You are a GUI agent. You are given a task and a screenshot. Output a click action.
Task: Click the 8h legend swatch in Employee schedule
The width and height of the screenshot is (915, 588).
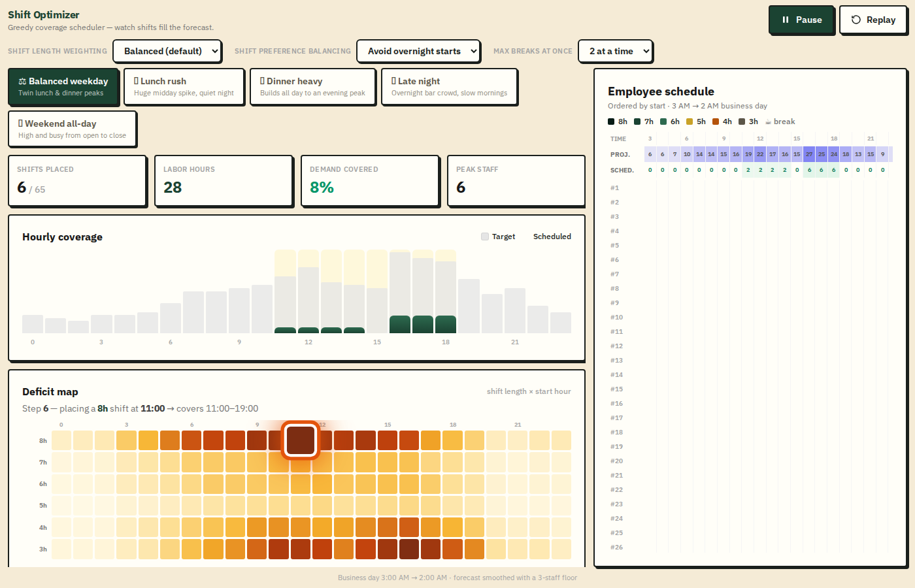pyautogui.click(x=611, y=122)
